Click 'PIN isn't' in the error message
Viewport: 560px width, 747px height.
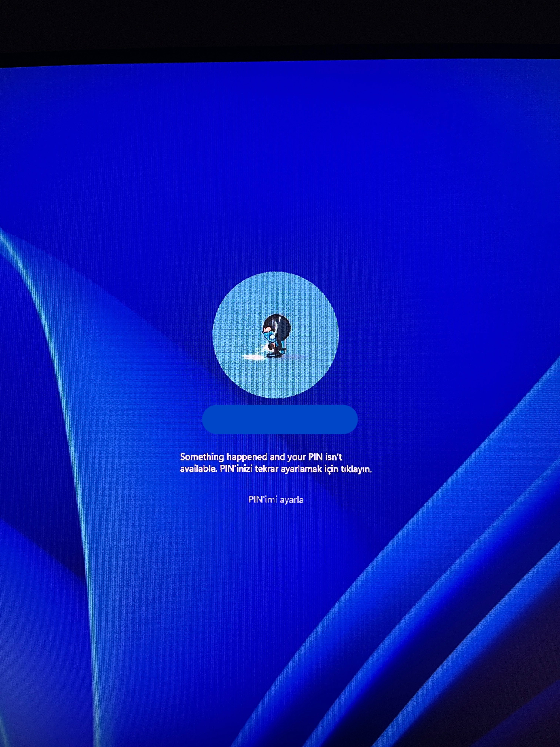coord(325,457)
